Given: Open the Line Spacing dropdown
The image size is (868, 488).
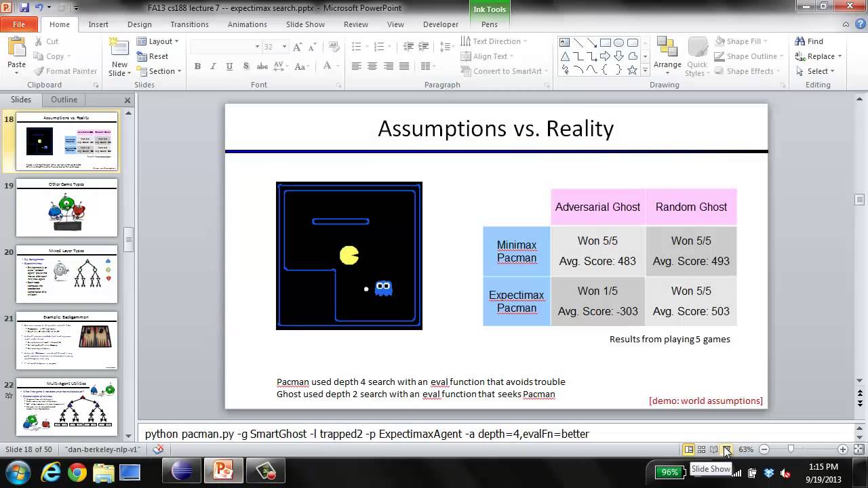Looking at the screenshot, I should (447, 47).
